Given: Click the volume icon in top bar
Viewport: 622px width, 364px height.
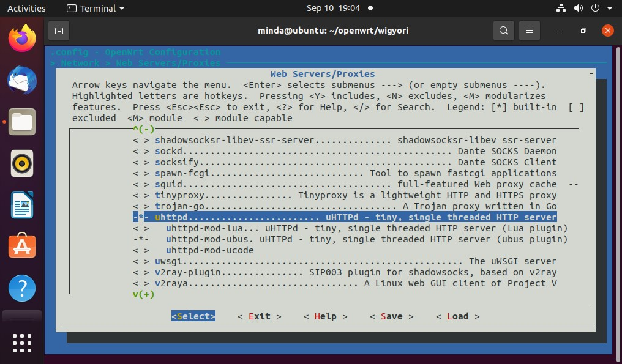Looking at the screenshot, I should click(x=579, y=8).
